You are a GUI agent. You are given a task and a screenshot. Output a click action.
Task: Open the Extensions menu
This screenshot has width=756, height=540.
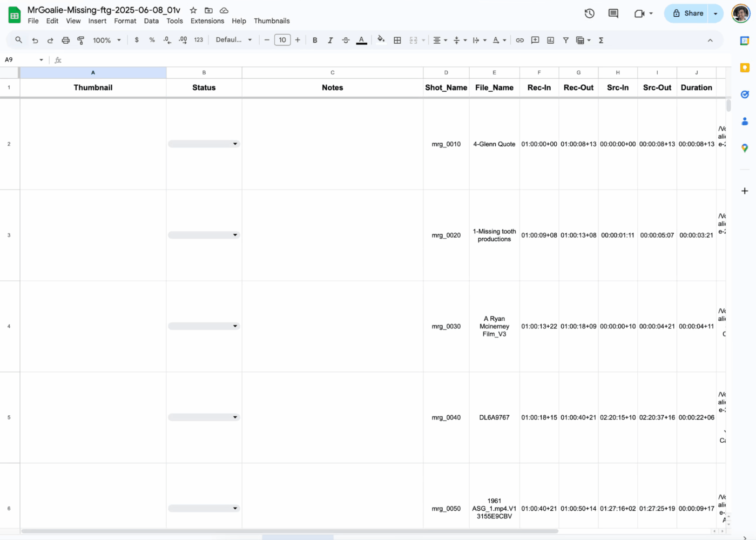pyautogui.click(x=207, y=21)
